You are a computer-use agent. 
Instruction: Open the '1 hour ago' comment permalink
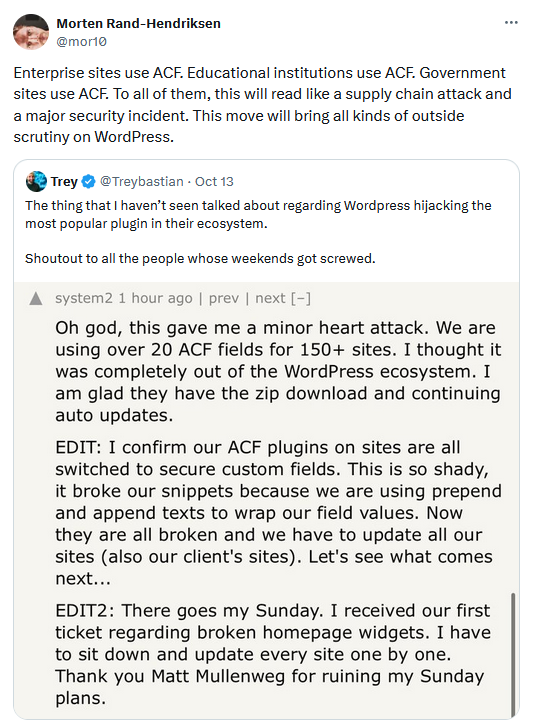pyautogui.click(x=155, y=298)
